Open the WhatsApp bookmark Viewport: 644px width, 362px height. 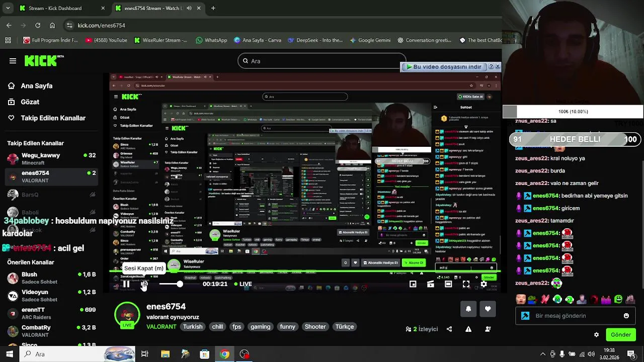(212, 40)
